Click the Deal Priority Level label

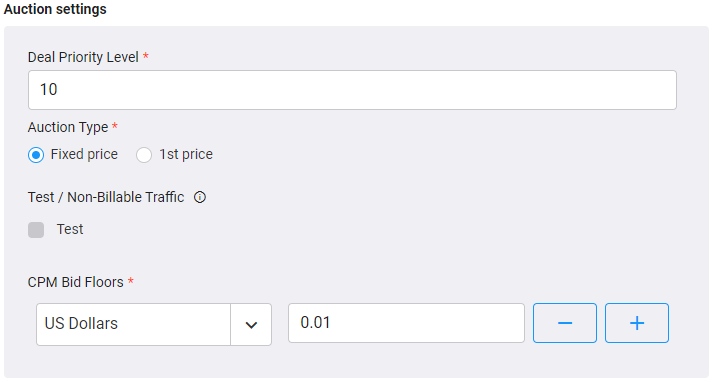(x=83, y=57)
